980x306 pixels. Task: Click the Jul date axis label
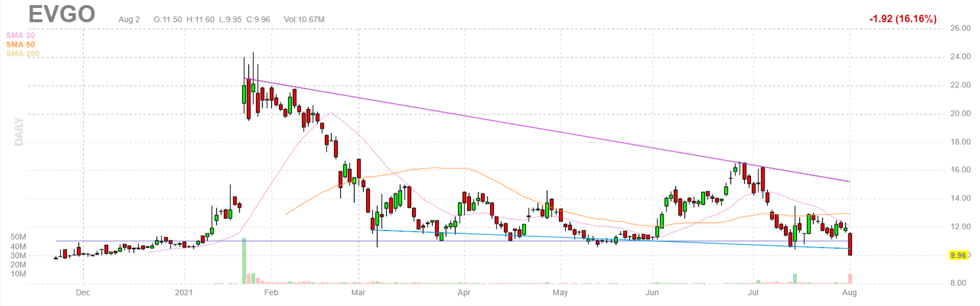pyautogui.click(x=753, y=292)
